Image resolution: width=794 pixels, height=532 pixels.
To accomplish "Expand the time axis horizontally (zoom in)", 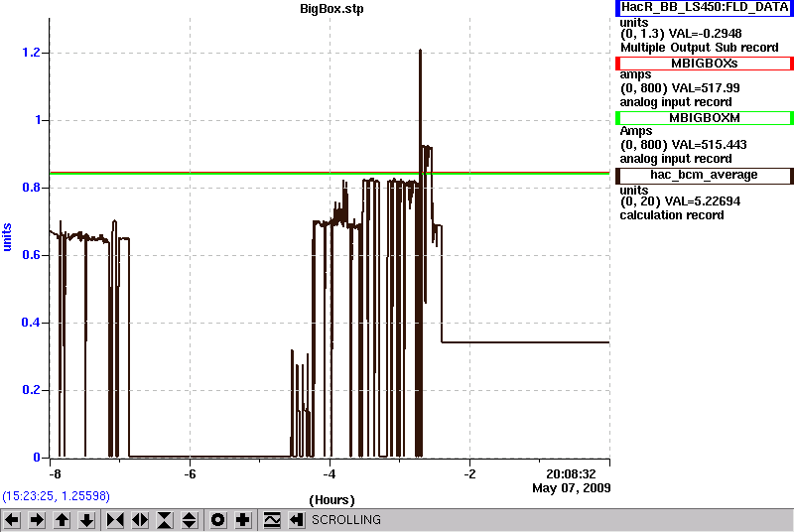I will pos(140,520).
